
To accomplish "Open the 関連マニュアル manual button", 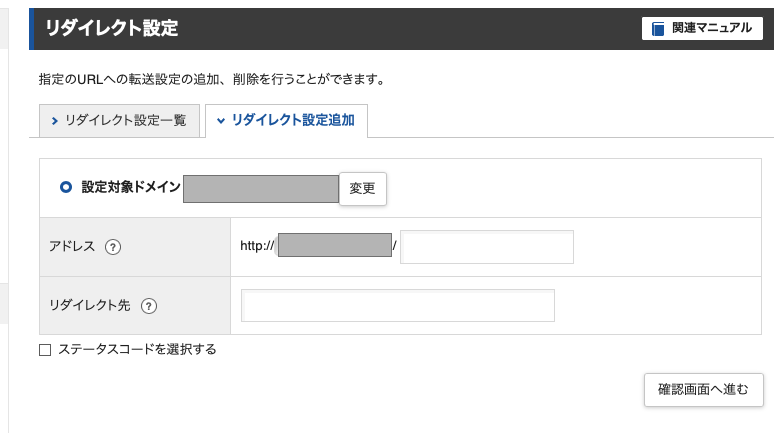I will [702, 28].
